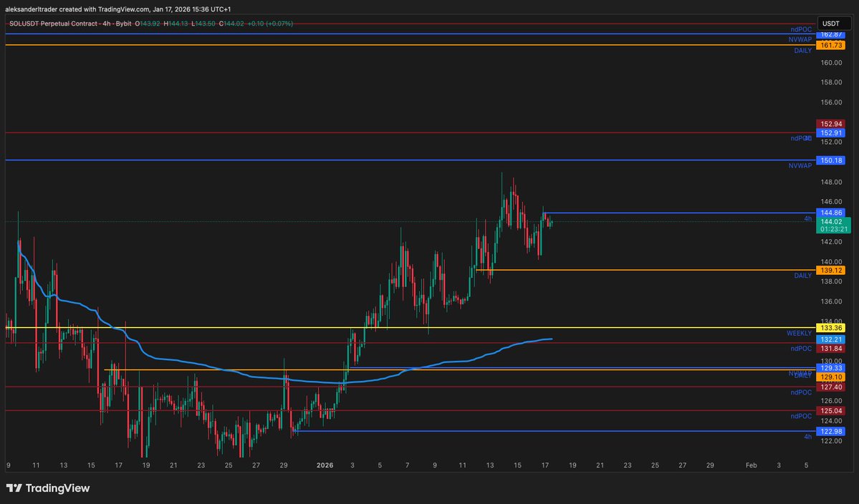
Task: Click the red 127.40 price tag
Action: (x=831, y=387)
